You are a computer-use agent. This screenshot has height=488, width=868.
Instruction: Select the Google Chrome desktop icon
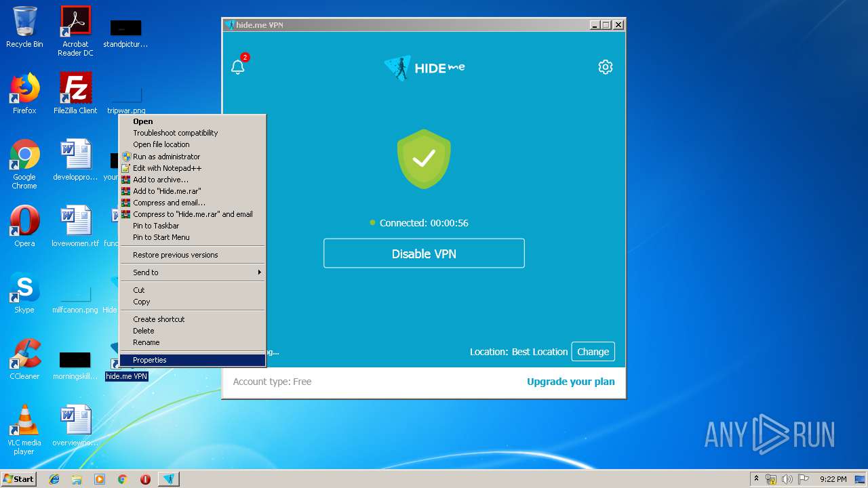coord(24,164)
